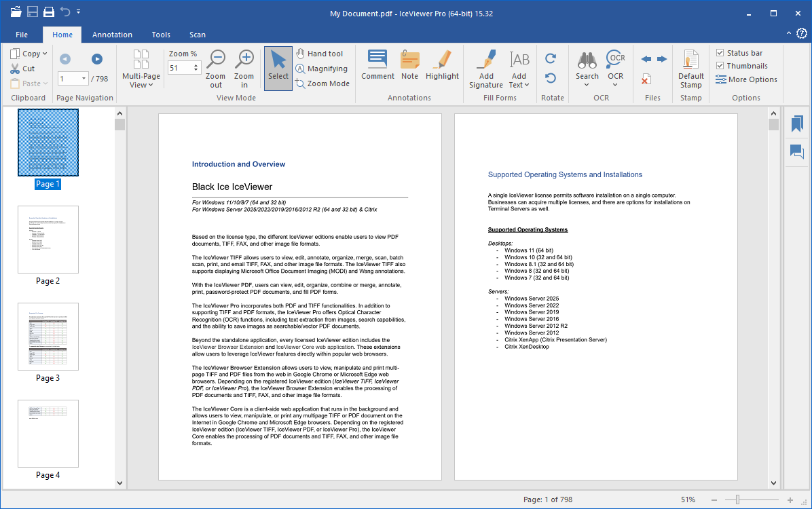812x509 pixels.
Task: Click thumbnail panel scroll down arrow
Action: tap(119, 483)
